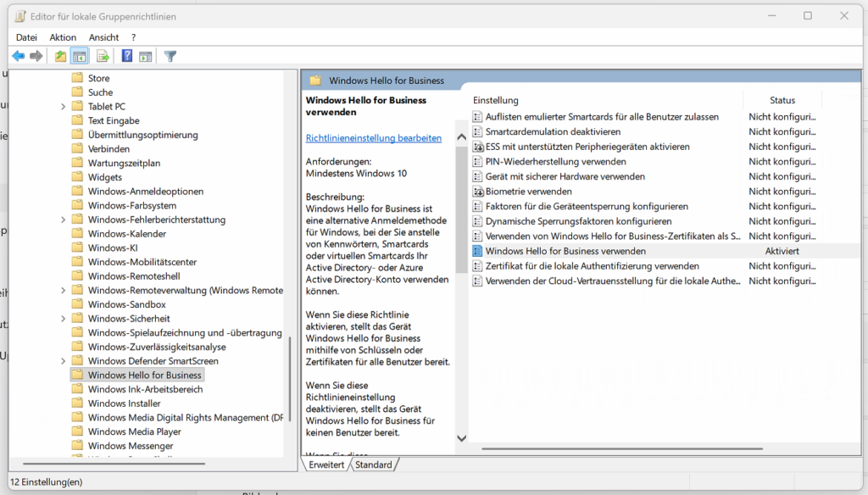This screenshot has height=495, width=868.
Task: Select PIN-Wiederherstellung verwenden policy
Action: tap(555, 162)
